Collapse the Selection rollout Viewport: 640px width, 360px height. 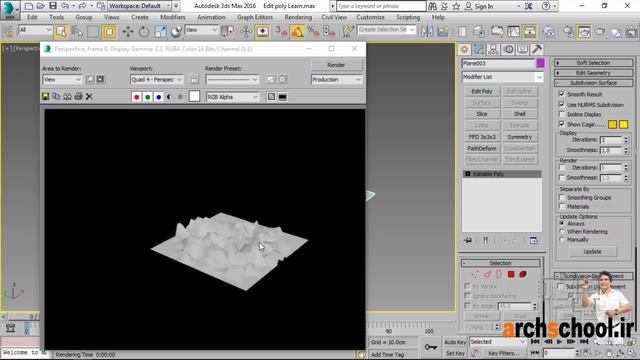coord(501,263)
